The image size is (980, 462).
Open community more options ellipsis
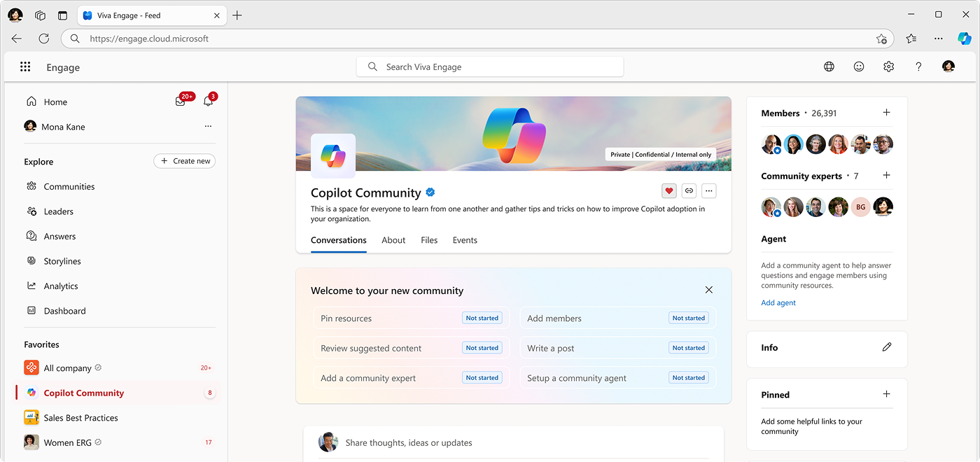tap(708, 190)
